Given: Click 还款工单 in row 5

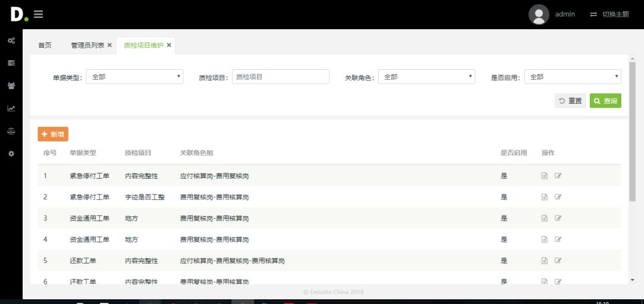Looking at the screenshot, I should (x=83, y=261).
